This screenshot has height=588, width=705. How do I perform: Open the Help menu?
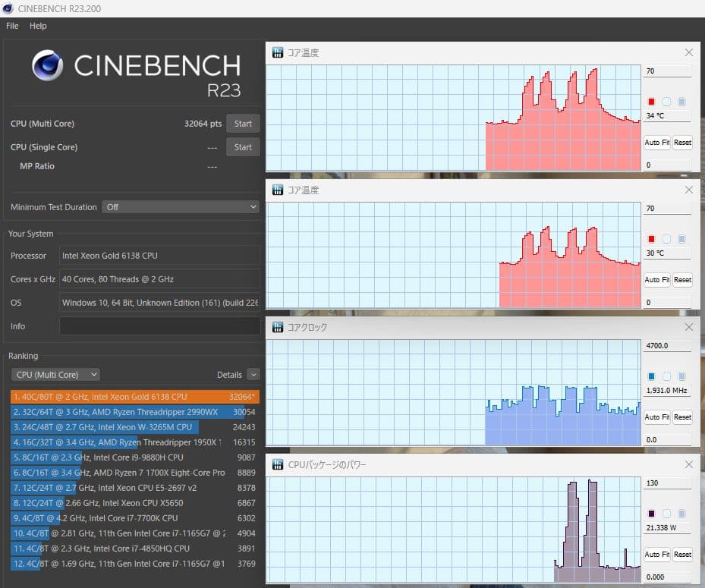click(x=38, y=26)
